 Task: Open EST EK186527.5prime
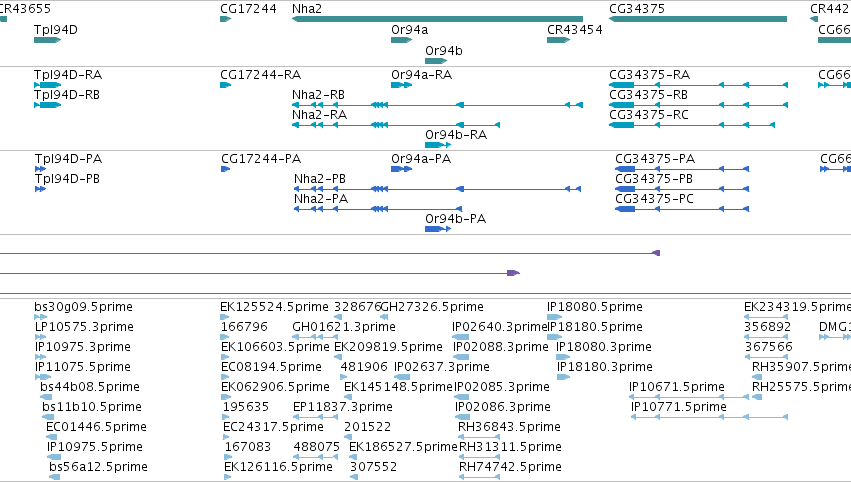pyautogui.click(x=403, y=448)
